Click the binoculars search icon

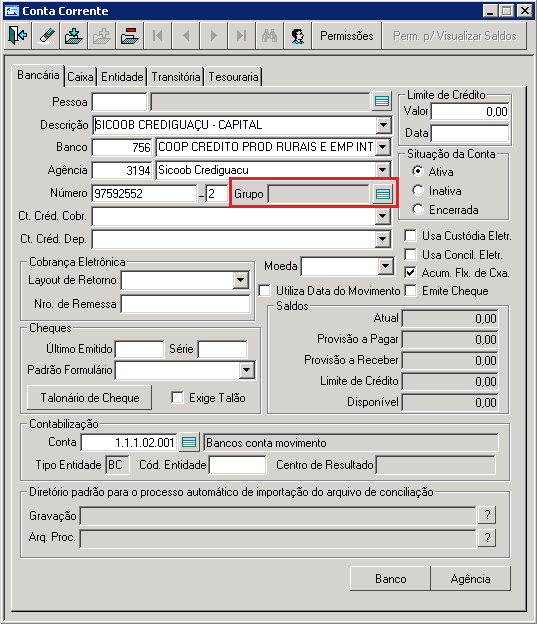[269, 36]
